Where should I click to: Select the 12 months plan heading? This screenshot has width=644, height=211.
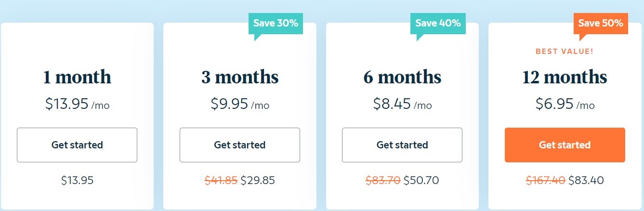click(x=565, y=77)
